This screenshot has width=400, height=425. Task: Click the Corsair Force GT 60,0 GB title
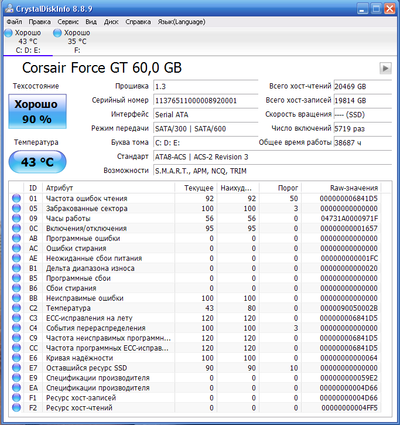click(102, 68)
